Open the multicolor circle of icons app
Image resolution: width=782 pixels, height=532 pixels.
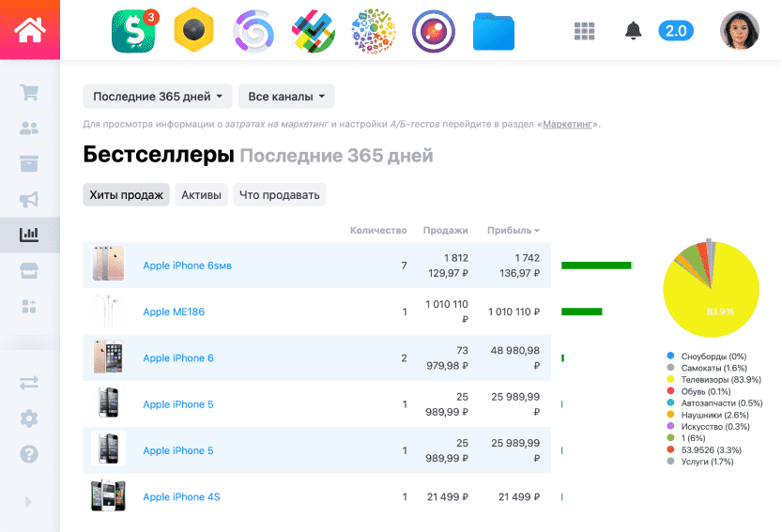[374, 31]
